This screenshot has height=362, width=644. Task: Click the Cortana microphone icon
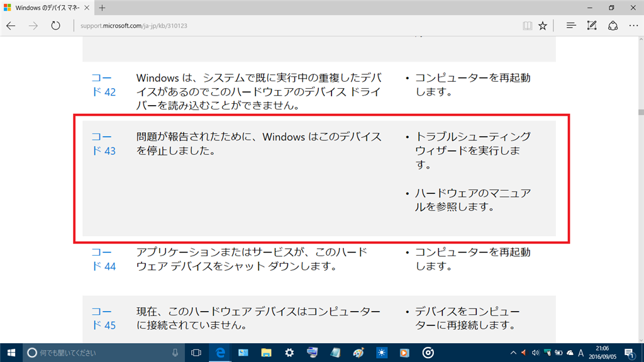(175, 353)
